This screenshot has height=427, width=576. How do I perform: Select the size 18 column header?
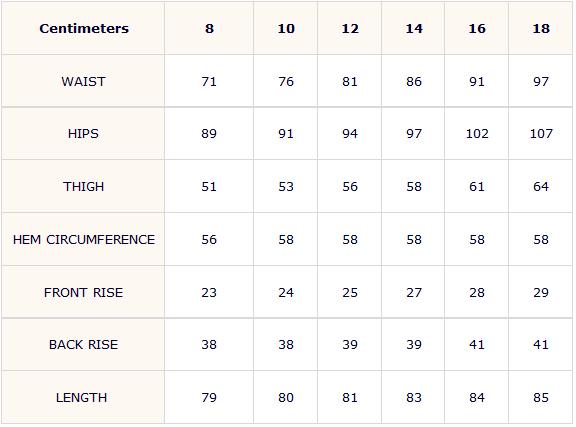tap(541, 29)
